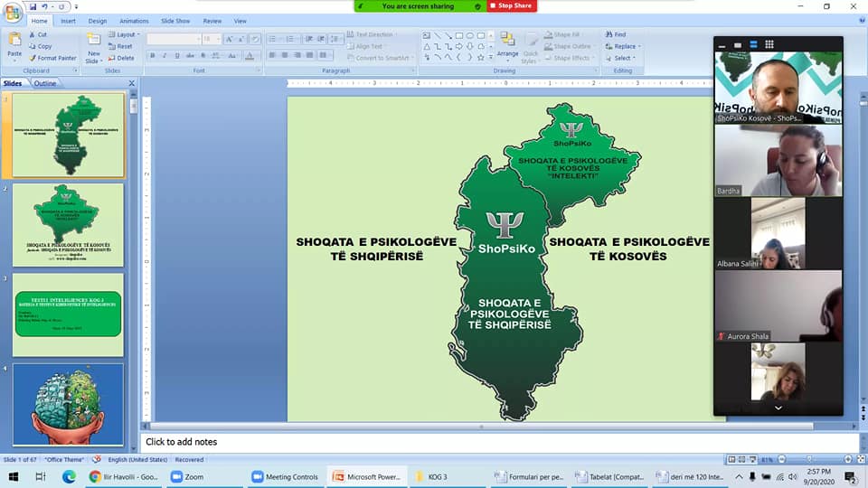868x488 pixels.
Task: Open Task View on taskbar
Action: coord(41,476)
